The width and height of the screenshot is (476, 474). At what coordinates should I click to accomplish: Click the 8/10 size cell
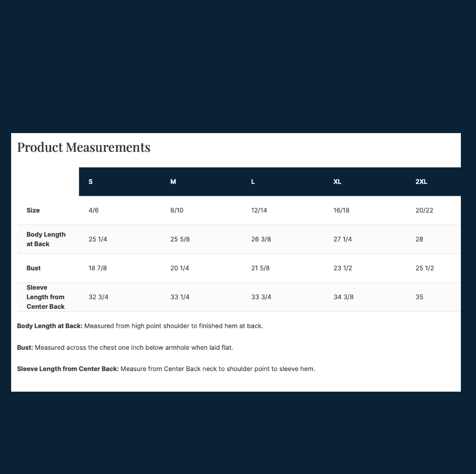click(177, 210)
